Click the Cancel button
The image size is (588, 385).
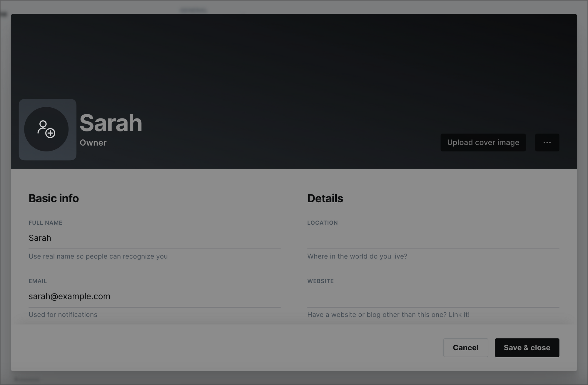point(466,348)
